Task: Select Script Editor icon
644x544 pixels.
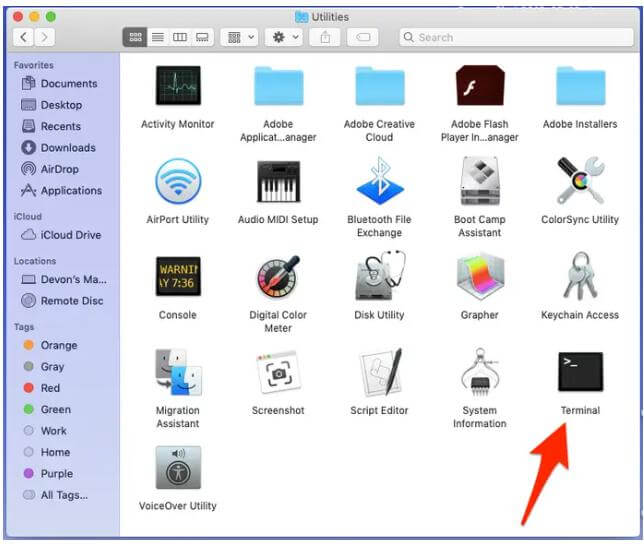Action: 380,372
